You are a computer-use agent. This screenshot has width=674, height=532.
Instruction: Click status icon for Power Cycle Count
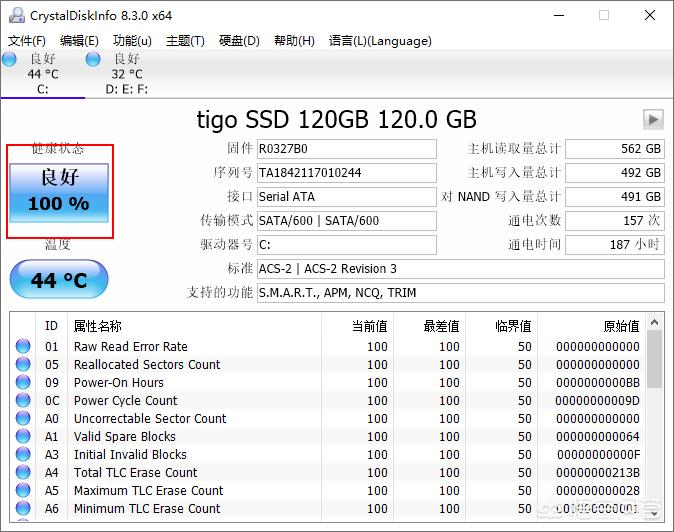coord(23,401)
